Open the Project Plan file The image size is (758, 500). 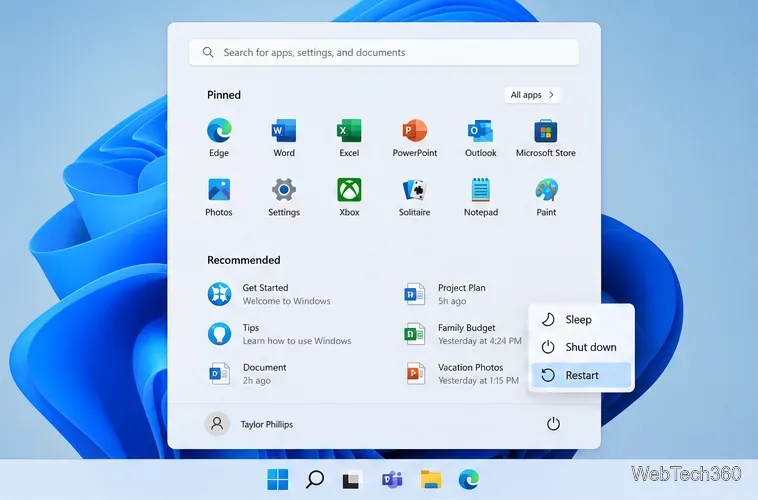coord(445,294)
